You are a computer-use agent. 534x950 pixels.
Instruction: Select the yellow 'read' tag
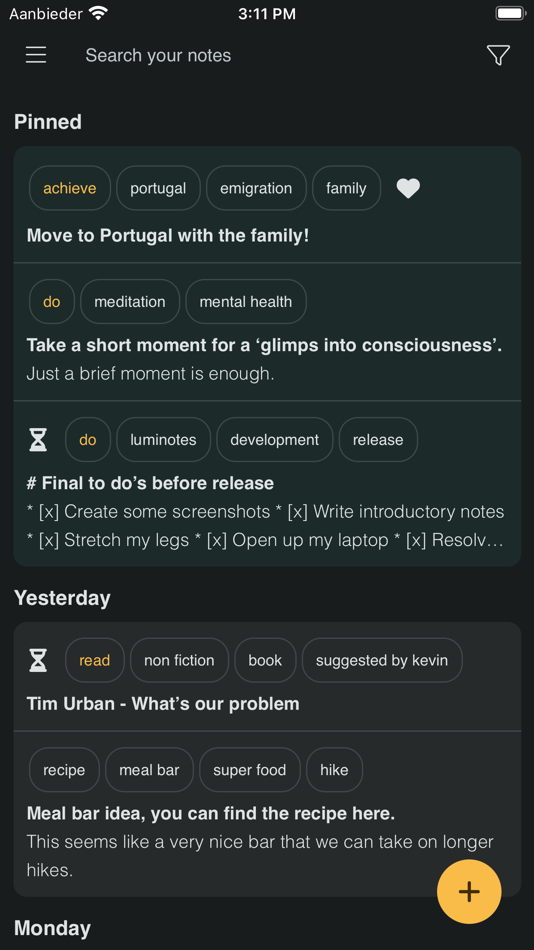pyautogui.click(x=95, y=660)
